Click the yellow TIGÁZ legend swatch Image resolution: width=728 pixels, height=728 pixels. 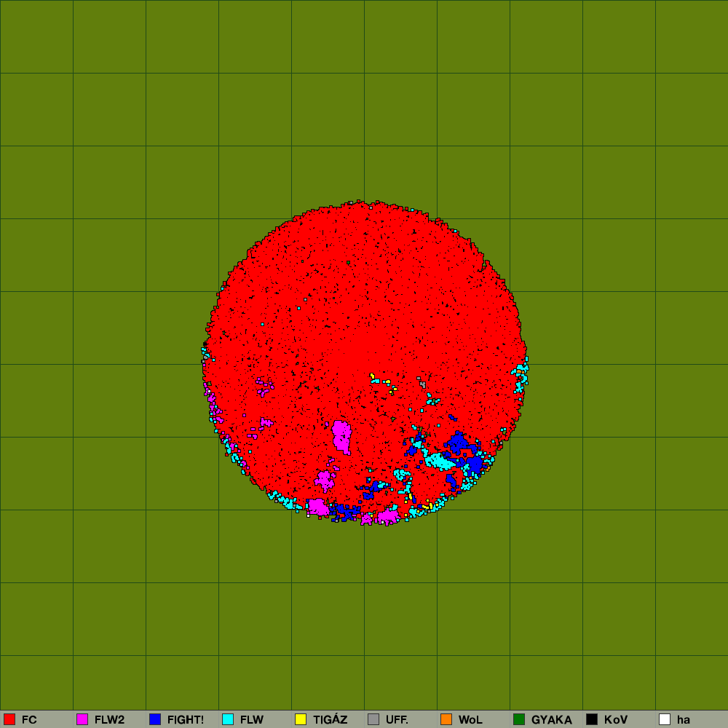[301, 719]
